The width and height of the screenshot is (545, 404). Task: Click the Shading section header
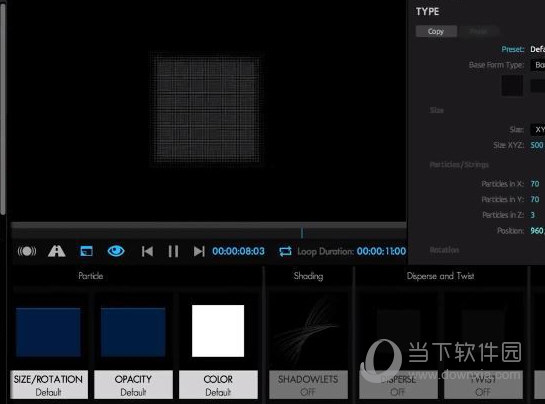click(x=308, y=276)
